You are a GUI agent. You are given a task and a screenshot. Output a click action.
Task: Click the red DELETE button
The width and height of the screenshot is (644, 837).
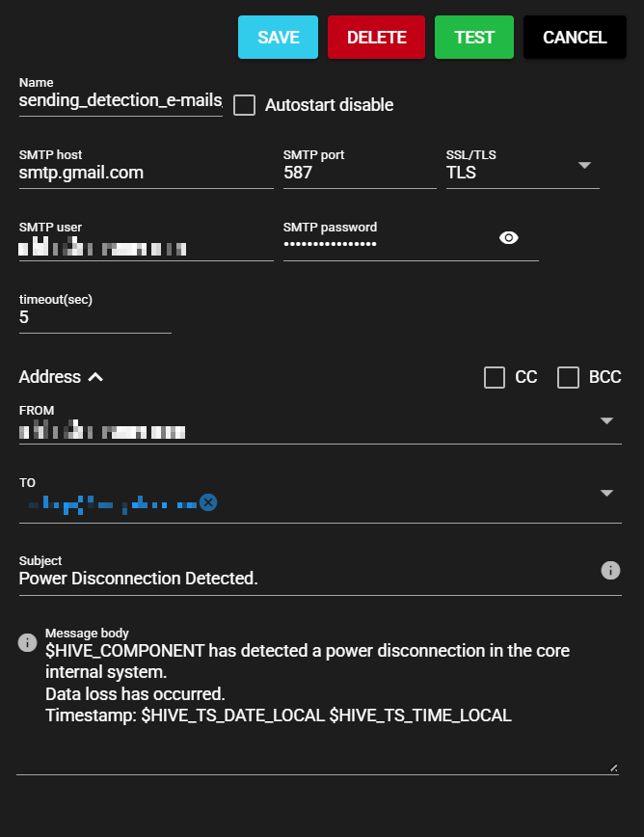coord(376,38)
